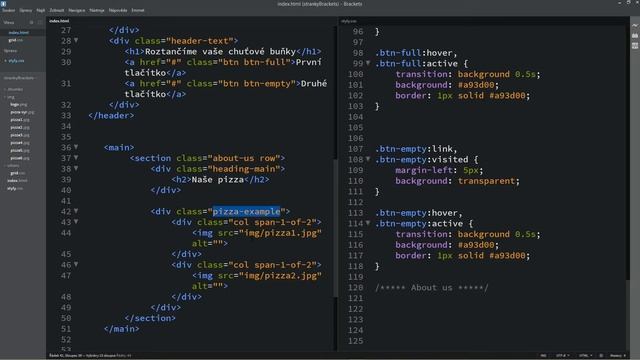
Task: Collapse pizza-example div fold at line 42
Action: pos(76,211)
